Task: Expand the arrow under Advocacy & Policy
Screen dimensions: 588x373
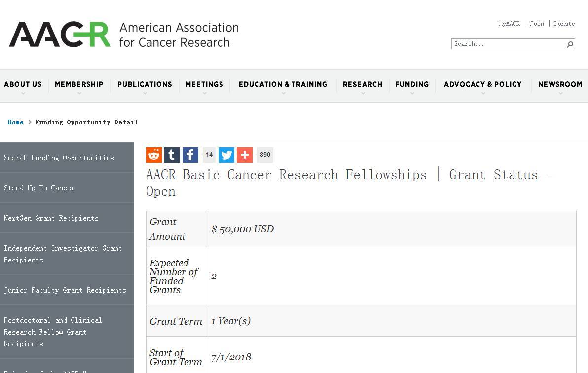Action: click(x=483, y=93)
